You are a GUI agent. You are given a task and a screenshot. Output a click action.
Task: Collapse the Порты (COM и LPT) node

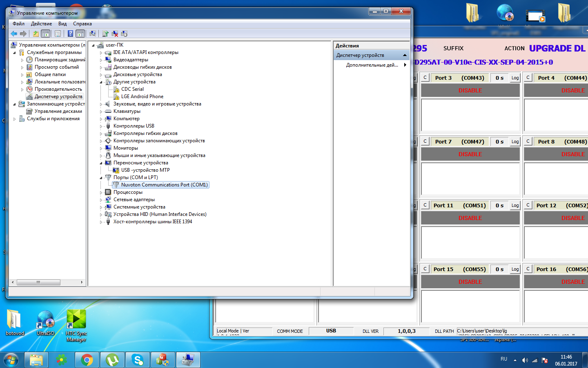tap(101, 178)
